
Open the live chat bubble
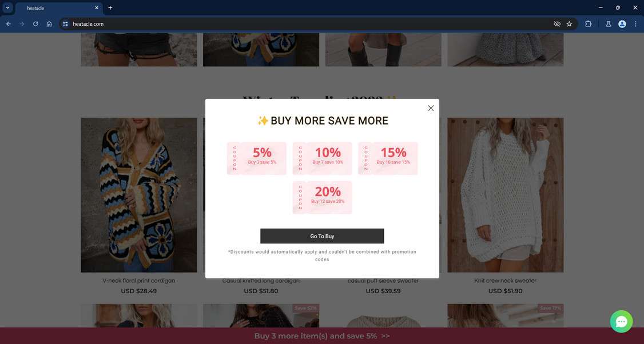pyautogui.click(x=621, y=321)
